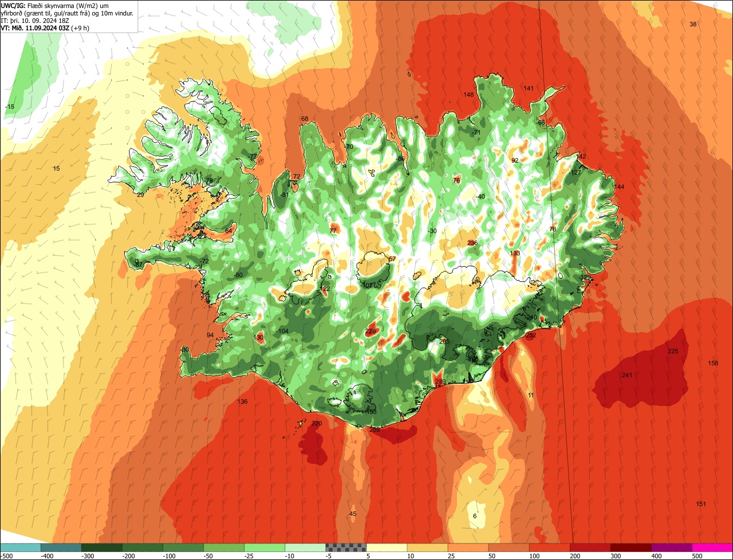
Task: Pick the light green swatch between -25 and -10
Action: pyautogui.click(x=265, y=547)
